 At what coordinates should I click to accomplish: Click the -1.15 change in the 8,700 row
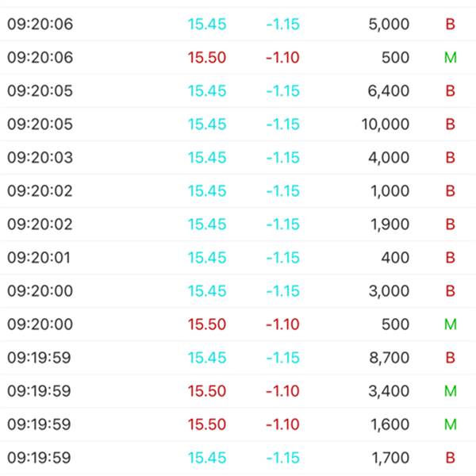point(282,358)
